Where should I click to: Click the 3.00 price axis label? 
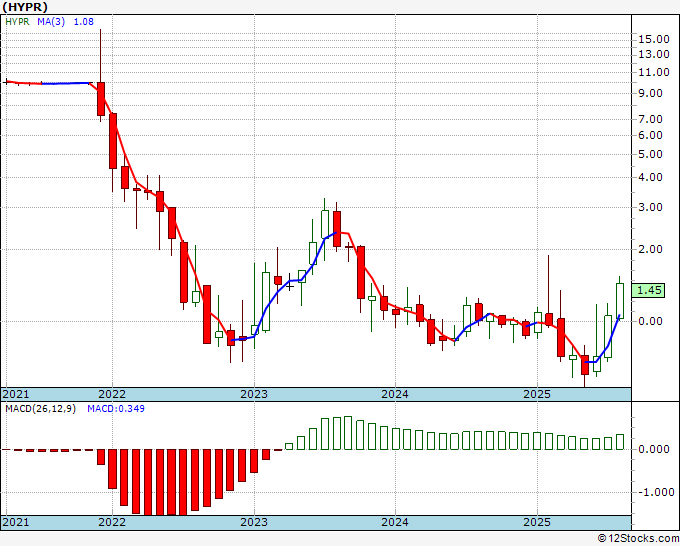click(x=651, y=207)
